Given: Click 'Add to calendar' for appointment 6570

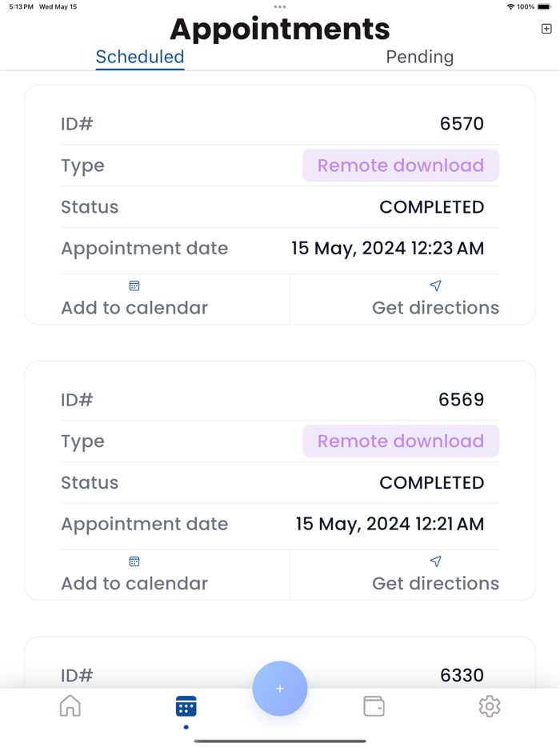Looking at the screenshot, I should tap(134, 308).
